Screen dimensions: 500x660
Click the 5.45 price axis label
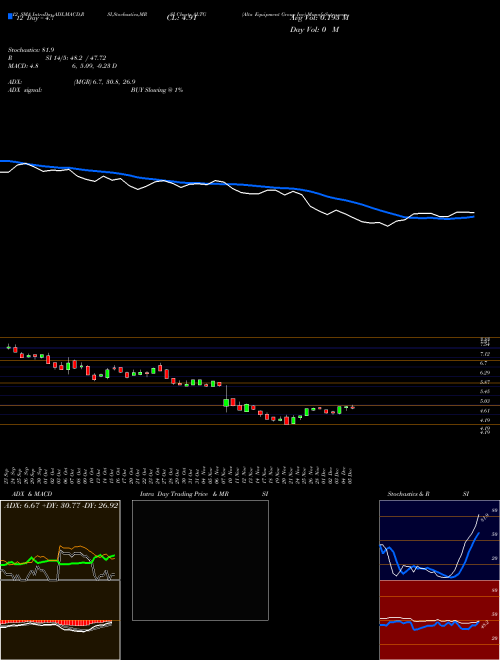click(484, 391)
